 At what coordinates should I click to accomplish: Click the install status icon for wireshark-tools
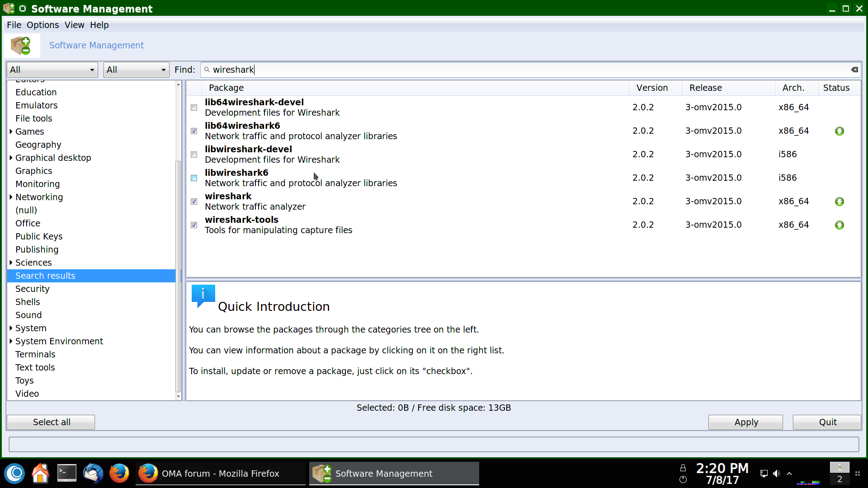coord(840,225)
